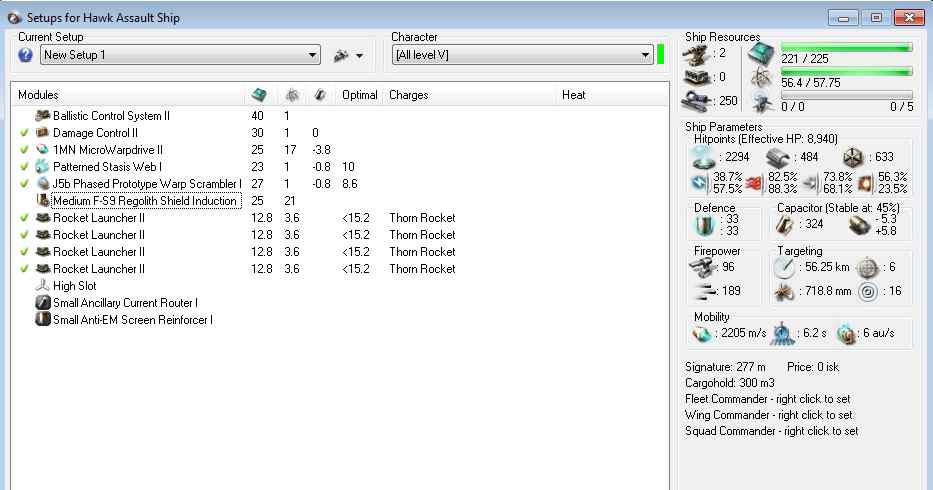Click the Warp Scrambler module icon
This screenshot has height=490, width=933.
[43, 183]
